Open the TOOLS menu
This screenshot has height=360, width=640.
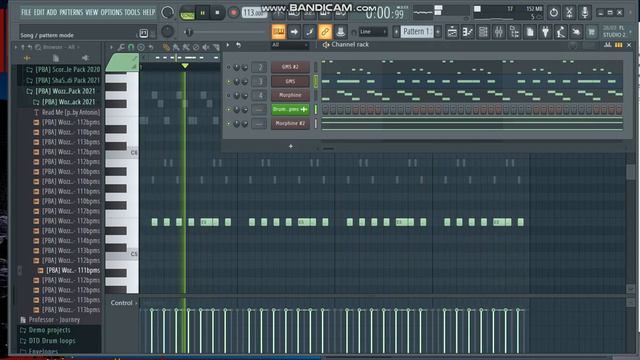pyautogui.click(x=132, y=12)
